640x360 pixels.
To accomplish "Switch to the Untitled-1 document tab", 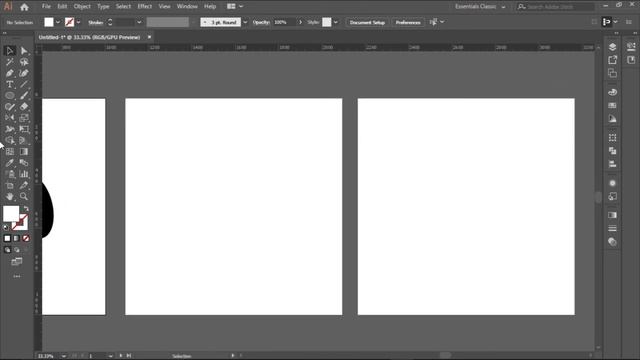I will [89, 37].
